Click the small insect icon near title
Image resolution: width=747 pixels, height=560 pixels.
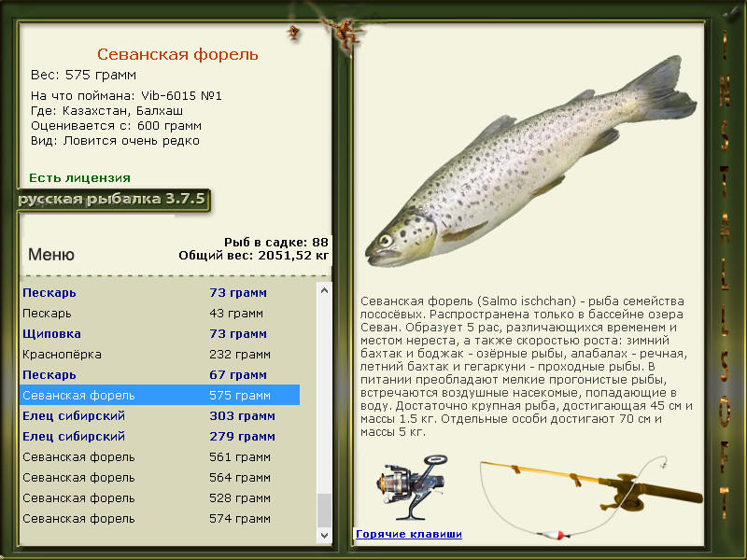(294, 33)
